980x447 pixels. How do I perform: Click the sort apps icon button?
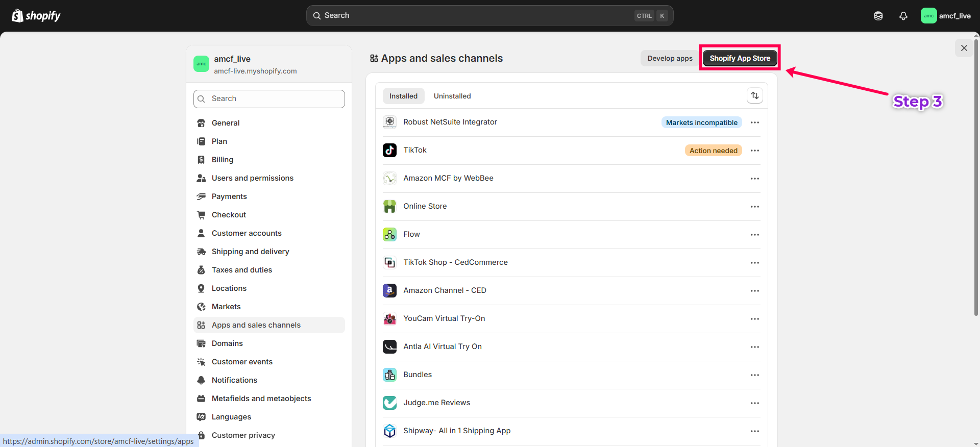(754, 96)
